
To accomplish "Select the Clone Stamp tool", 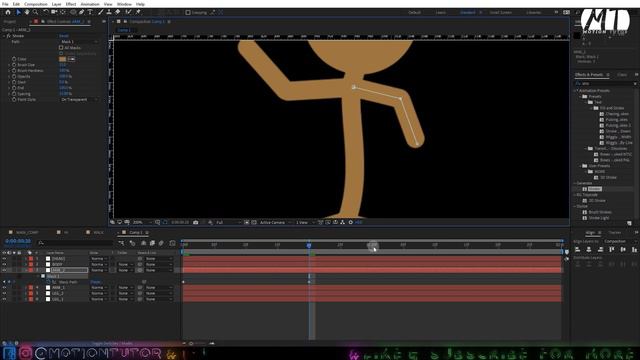I will pos(109,12).
